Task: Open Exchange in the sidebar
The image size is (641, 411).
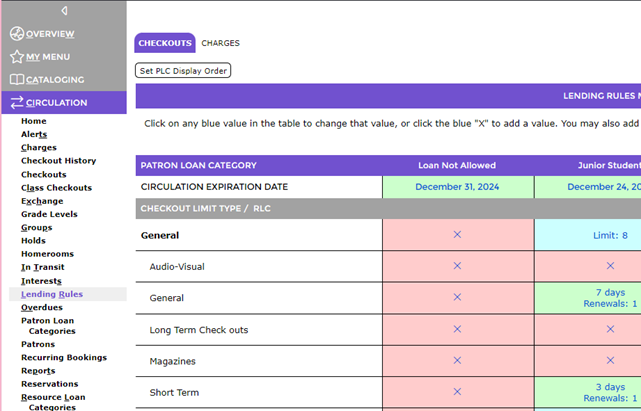Action: click(x=42, y=201)
